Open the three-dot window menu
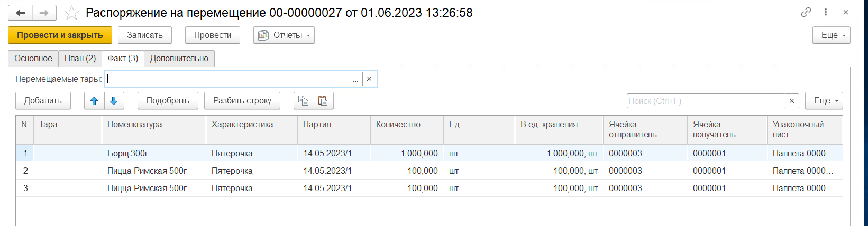Viewport: 868px width, 226px height. tap(826, 12)
